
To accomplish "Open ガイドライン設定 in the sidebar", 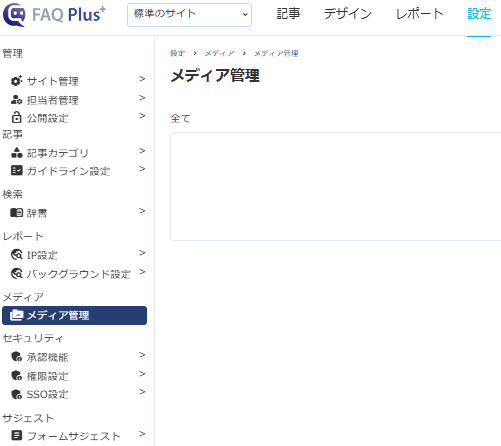I will tap(68, 171).
